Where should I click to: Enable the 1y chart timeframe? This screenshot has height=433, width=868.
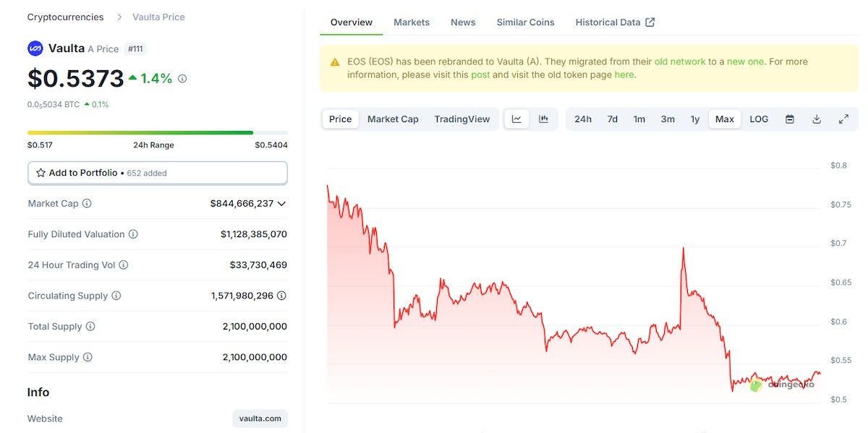(694, 119)
